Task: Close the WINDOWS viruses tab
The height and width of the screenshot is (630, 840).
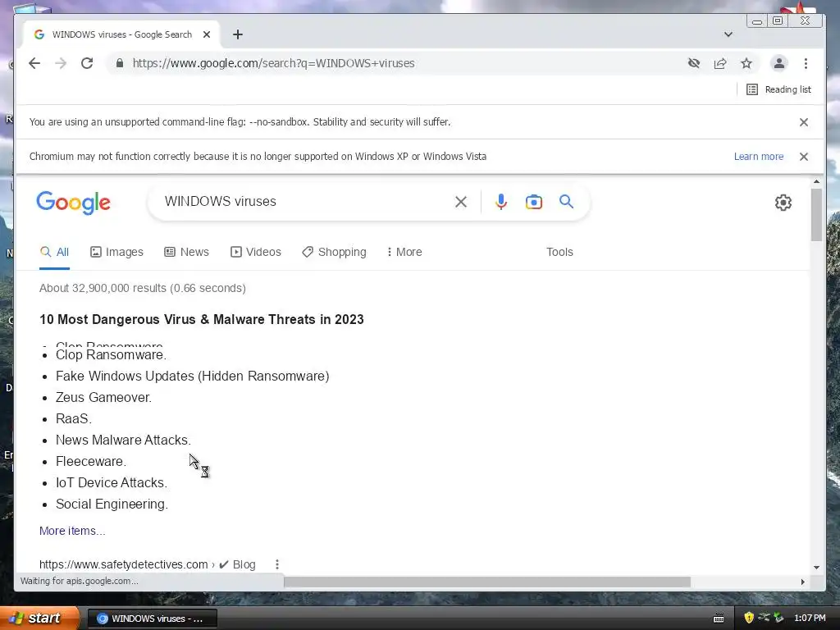Action: pyautogui.click(x=207, y=34)
